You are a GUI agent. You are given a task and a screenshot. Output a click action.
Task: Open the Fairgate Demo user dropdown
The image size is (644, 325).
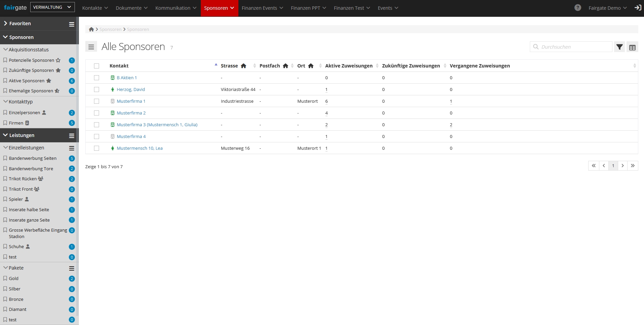point(607,8)
